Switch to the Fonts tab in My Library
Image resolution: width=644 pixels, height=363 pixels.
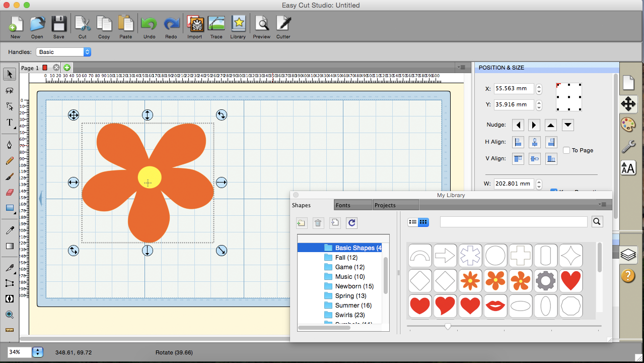point(352,205)
